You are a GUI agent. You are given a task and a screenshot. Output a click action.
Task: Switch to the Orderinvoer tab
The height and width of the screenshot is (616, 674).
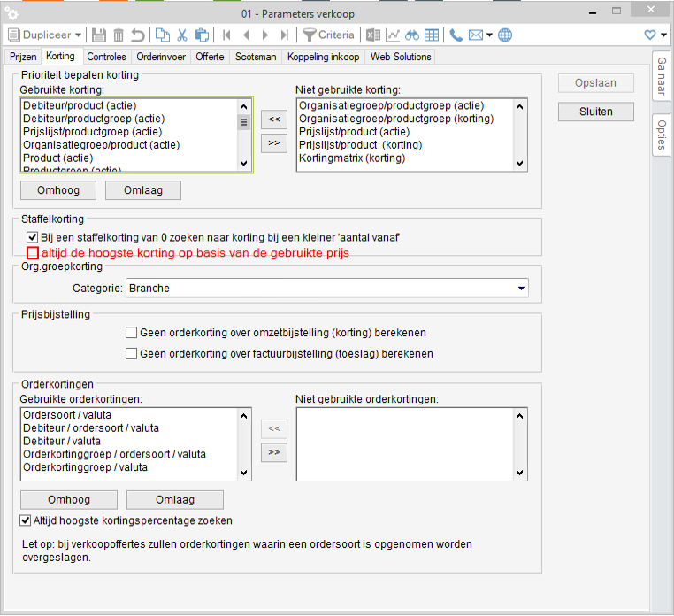(x=161, y=57)
